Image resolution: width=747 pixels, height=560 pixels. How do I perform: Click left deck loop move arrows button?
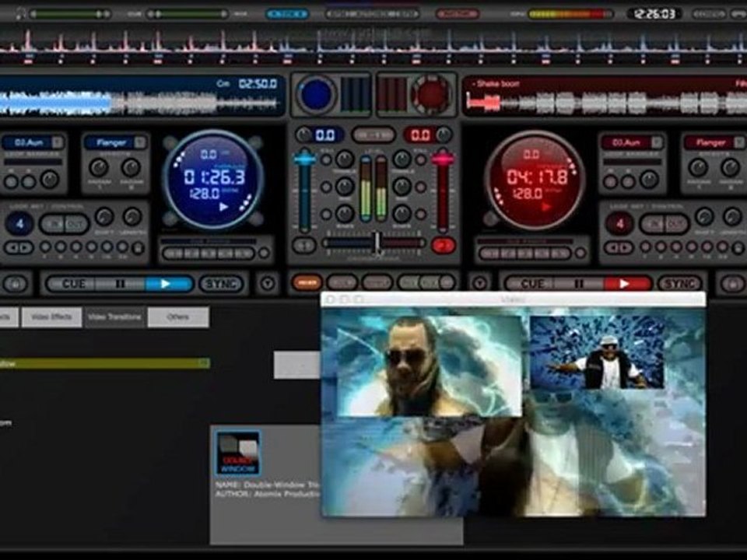tap(19, 247)
